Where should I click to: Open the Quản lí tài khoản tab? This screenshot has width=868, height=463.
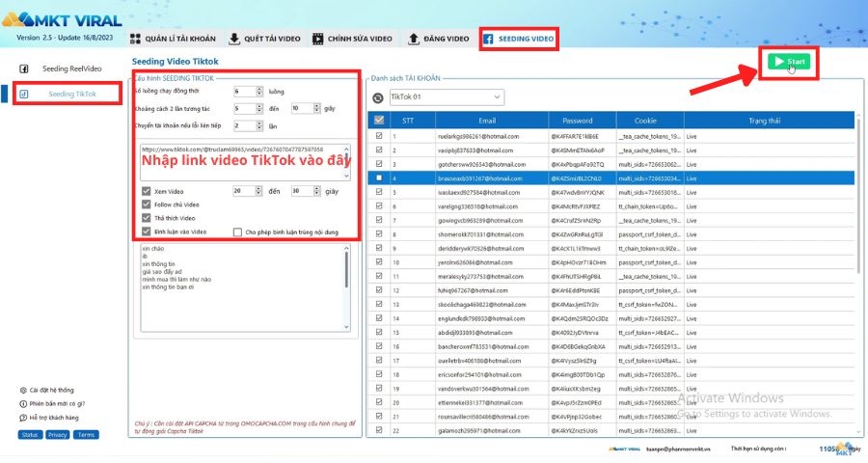click(x=173, y=39)
